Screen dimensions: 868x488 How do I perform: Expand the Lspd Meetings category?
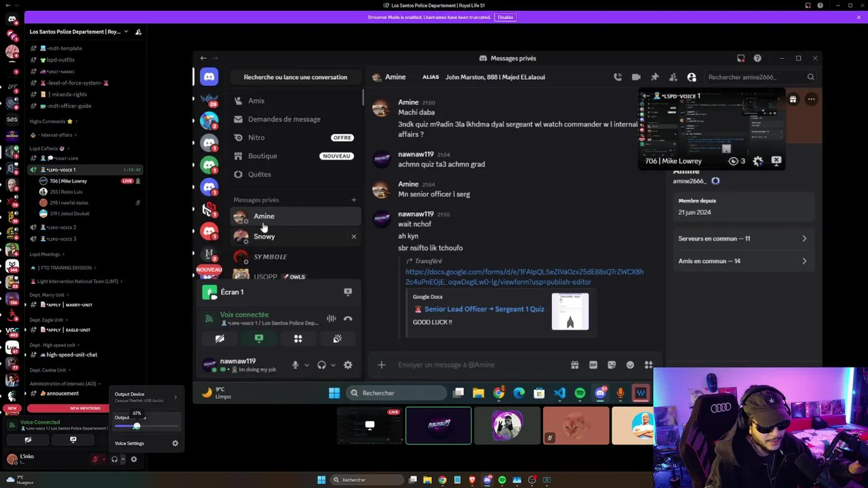[x=47, y=254]
